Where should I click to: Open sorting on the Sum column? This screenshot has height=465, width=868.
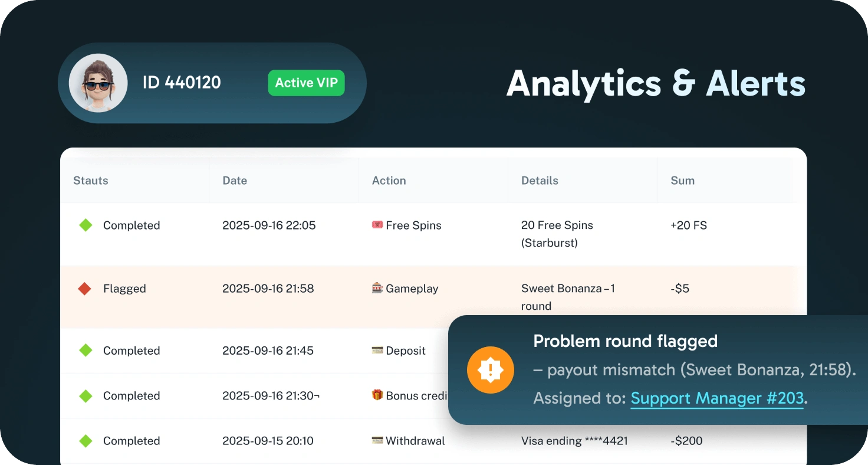coord(682,180)
